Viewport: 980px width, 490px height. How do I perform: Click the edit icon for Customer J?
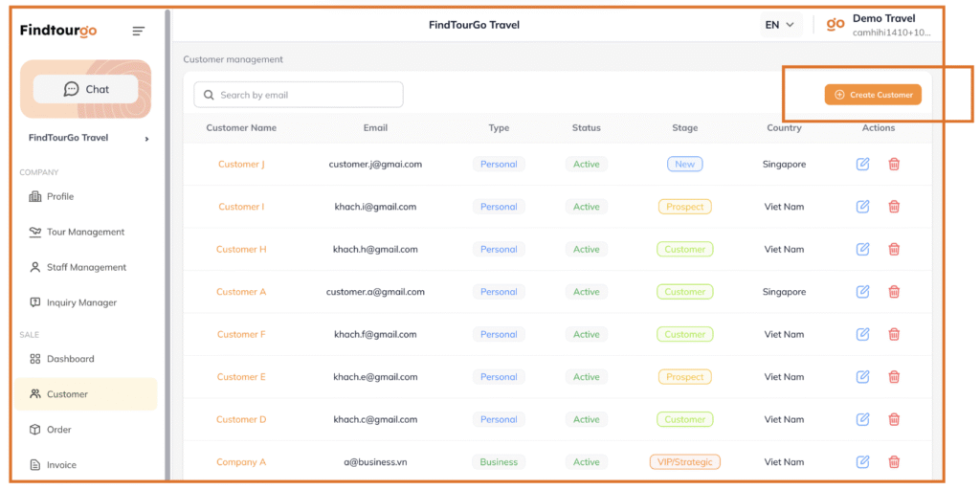tap(862, 165)
